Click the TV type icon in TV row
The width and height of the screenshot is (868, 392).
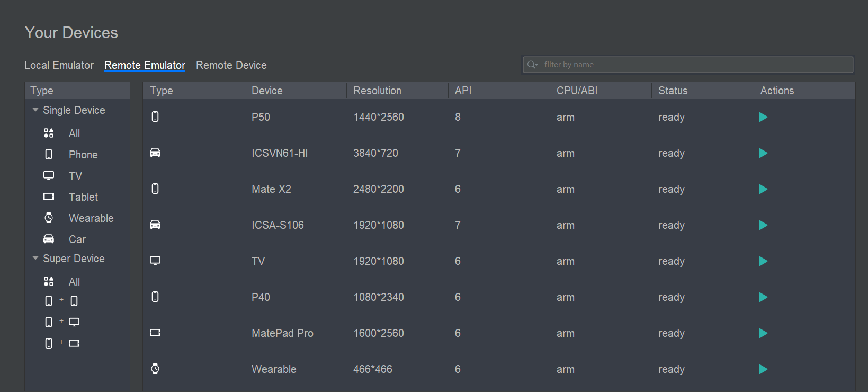point(155,261)
